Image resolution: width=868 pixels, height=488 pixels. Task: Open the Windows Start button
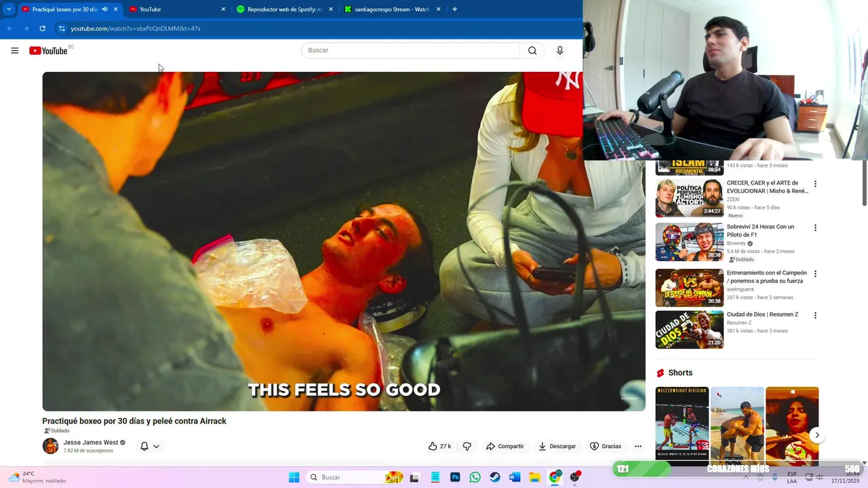[x=294, y=477]
